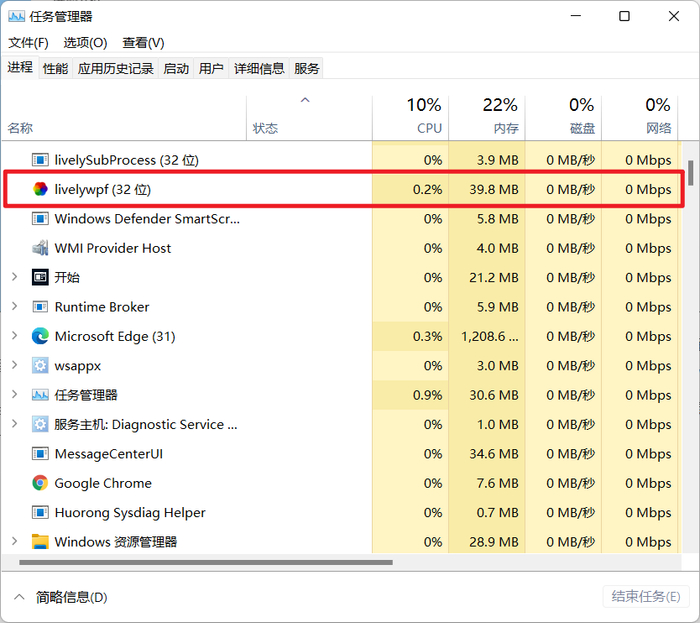
Task: Click the WMI Provider Host icon
Action: tap(40, 248)
